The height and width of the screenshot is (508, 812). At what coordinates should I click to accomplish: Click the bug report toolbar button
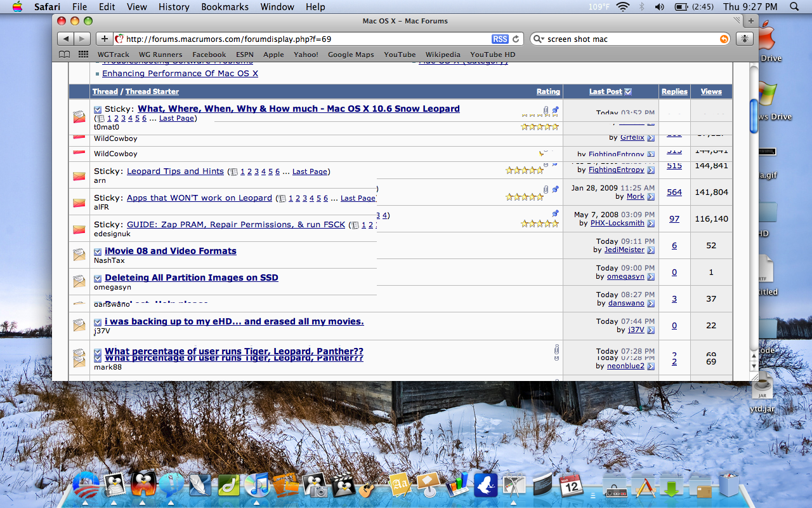(x=744, y=39)
